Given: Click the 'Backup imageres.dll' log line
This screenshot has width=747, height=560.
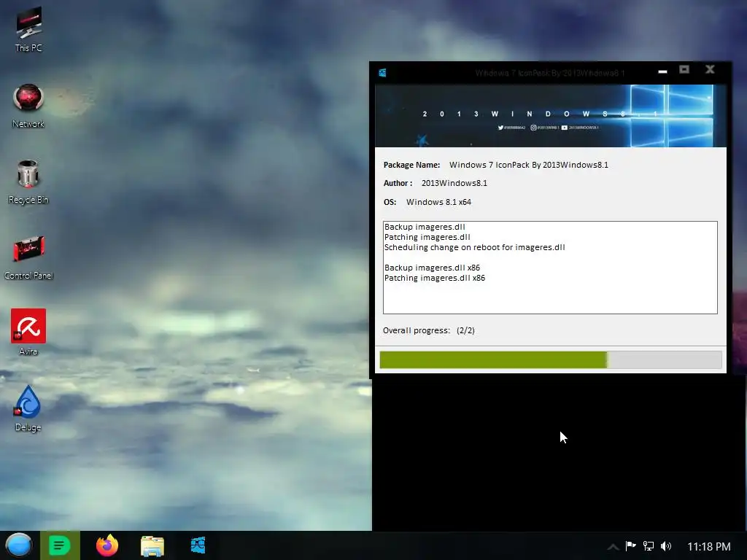Looking at the screenshot, I should pyautogui.click(x=425, y=227).
